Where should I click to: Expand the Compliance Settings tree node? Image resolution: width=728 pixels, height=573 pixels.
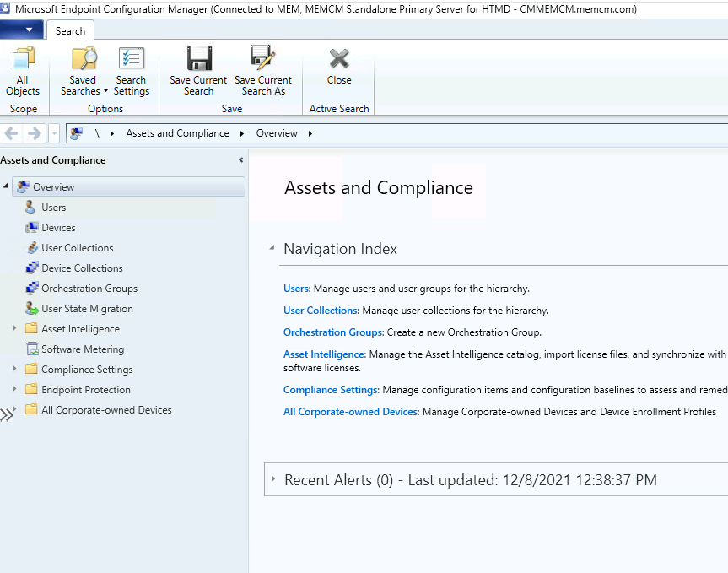[x=14, y=369]
